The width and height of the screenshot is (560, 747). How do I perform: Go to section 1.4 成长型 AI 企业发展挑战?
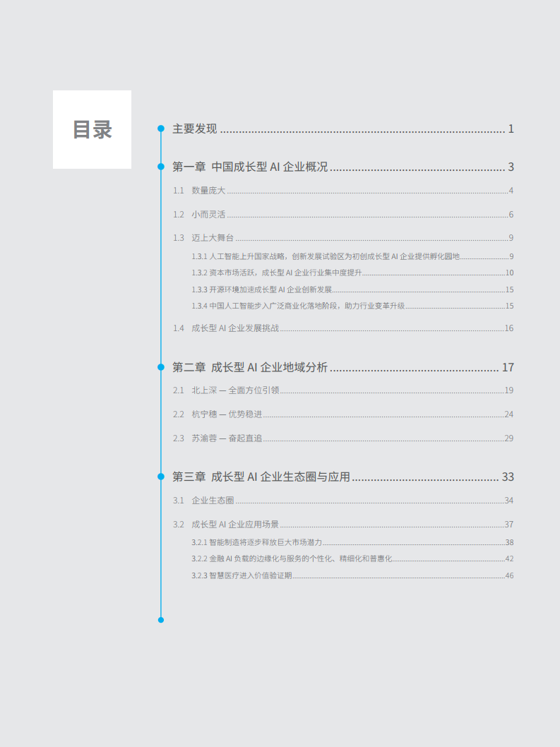pos(235,328)
